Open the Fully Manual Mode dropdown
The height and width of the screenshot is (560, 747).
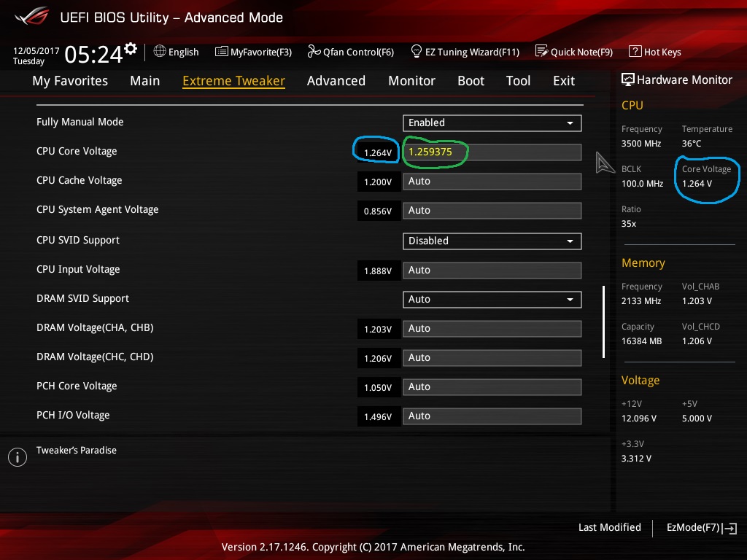(x=492, y=122)
